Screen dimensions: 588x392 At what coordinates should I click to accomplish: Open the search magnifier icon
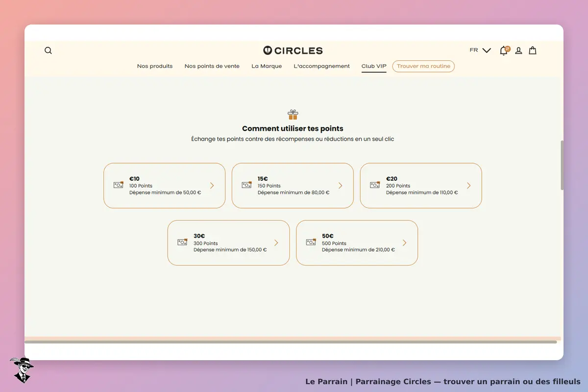(48, 50)
